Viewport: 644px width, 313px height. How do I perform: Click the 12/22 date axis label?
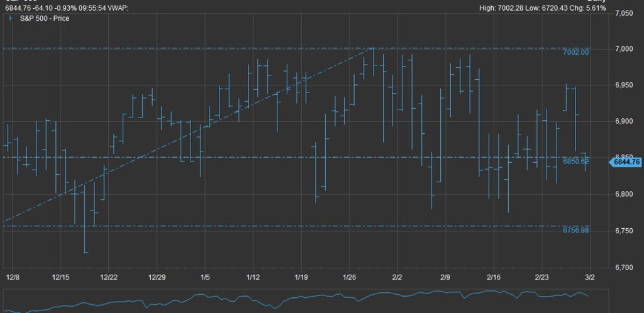click(x=108, y=277)
